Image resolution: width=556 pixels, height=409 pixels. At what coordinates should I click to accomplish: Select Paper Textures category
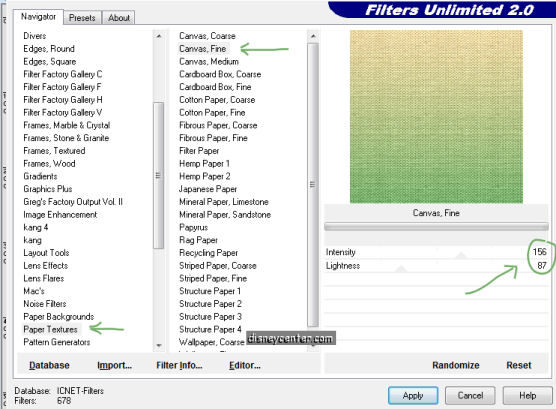[50, 329]
